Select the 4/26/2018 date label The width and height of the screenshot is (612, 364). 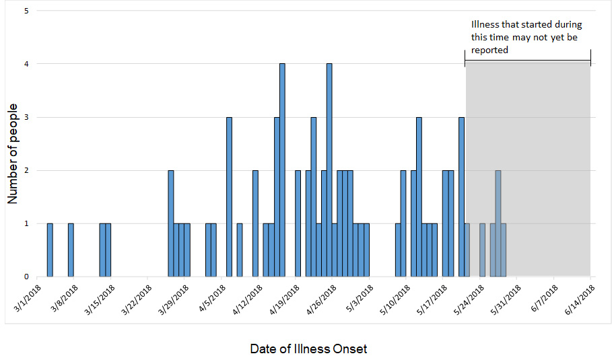pyautogui.click(x=321, y=299)
